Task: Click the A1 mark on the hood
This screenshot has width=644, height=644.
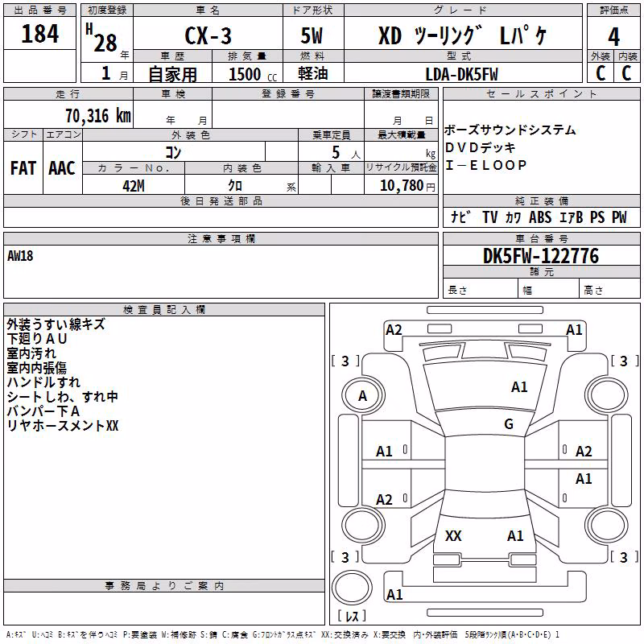Action: (519, 387)
